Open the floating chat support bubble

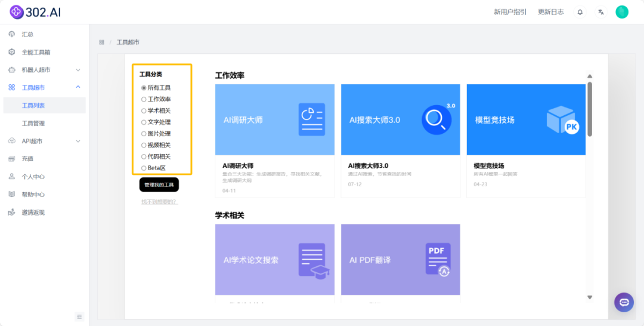(x=624, y=303)
